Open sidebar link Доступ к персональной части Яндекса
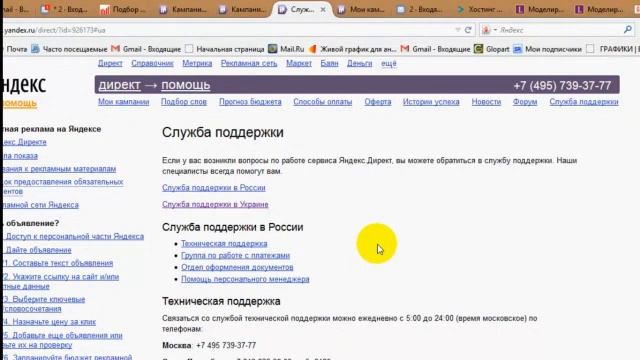Screen dimensions: 640x360 click(75, 236)
